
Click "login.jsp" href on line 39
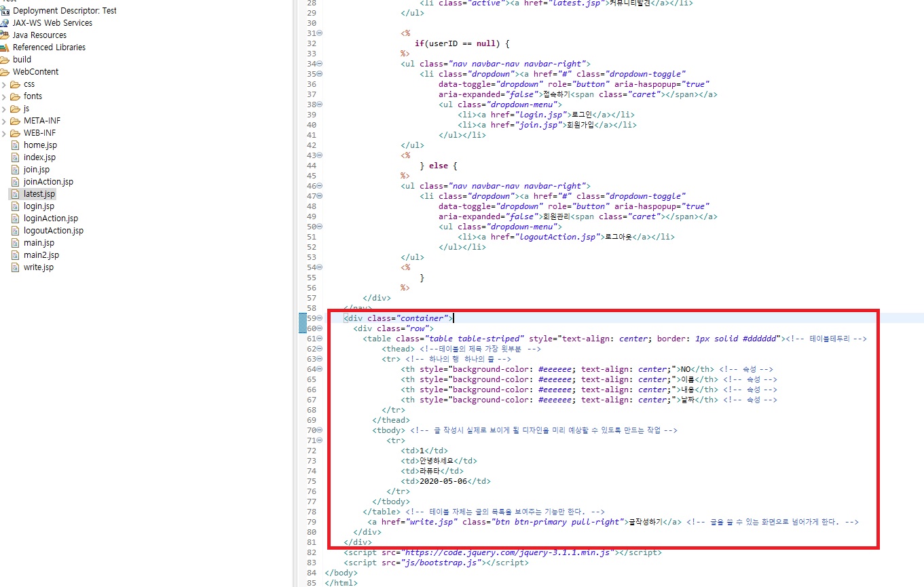541,115
